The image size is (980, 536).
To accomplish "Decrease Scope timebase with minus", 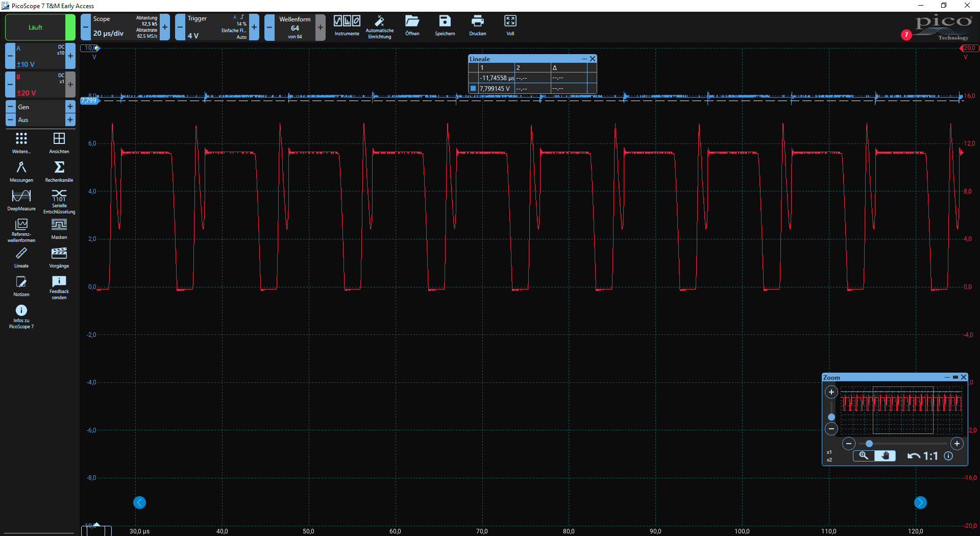I will tap(86, 27).
